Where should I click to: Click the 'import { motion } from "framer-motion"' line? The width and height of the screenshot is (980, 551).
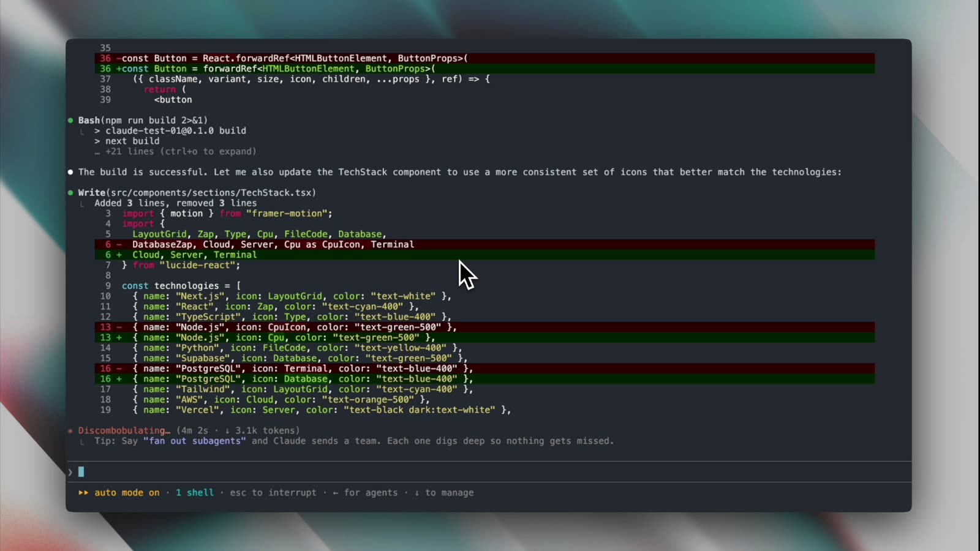pos(227,214)
